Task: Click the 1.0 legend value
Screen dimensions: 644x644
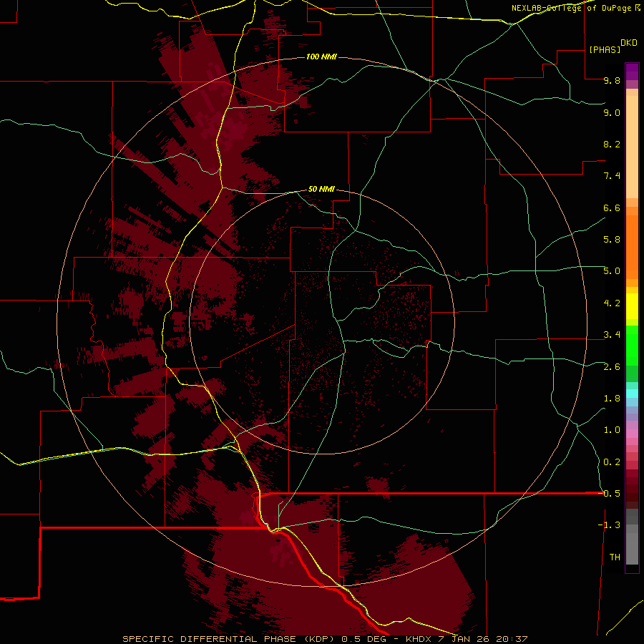Action: point(612,430)
